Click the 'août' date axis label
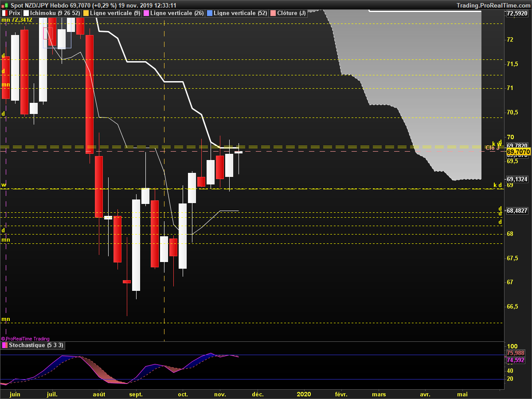Viewport: 532px width, 399px height. pyautogui.click(x=99, y=394)
